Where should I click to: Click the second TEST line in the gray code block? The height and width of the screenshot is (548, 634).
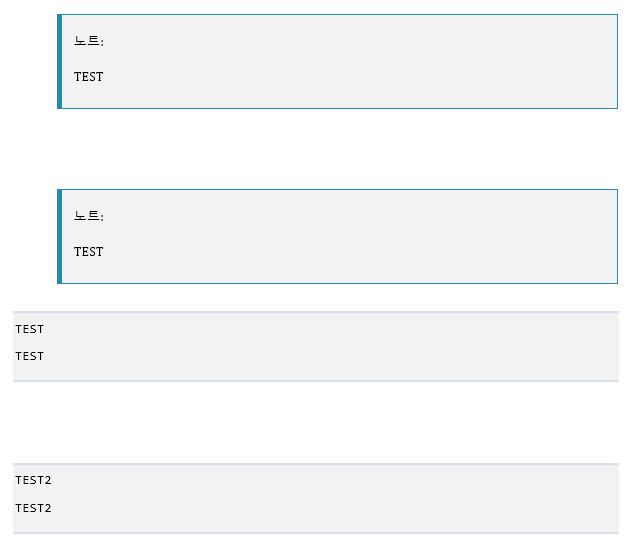(x=30, y=356)
